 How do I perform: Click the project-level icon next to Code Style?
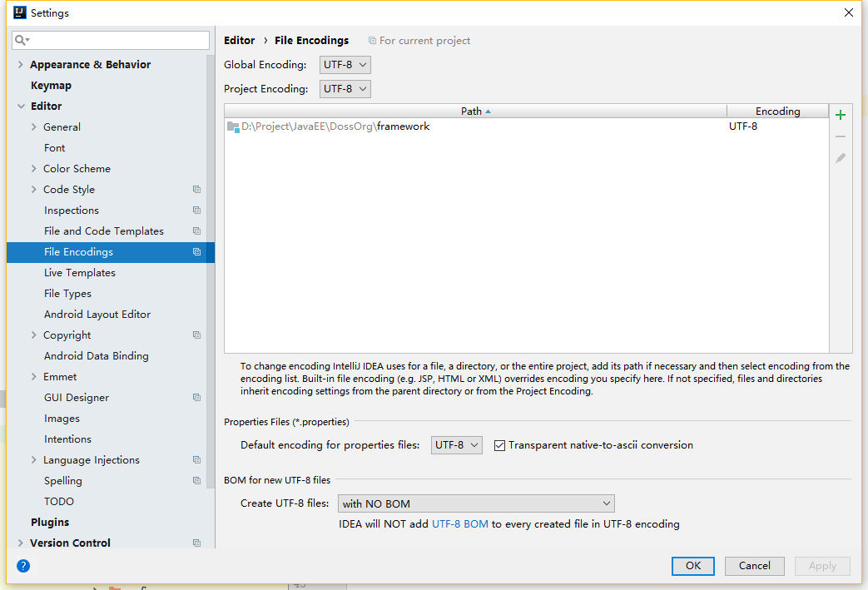pyautogui.click(x=196, y=189)
